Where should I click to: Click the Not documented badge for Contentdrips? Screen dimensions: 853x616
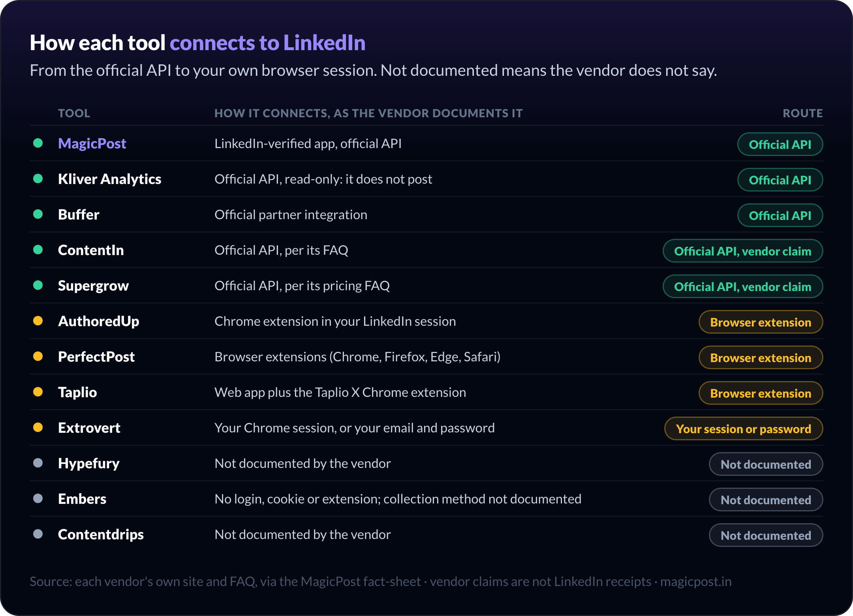coord(766,535)
